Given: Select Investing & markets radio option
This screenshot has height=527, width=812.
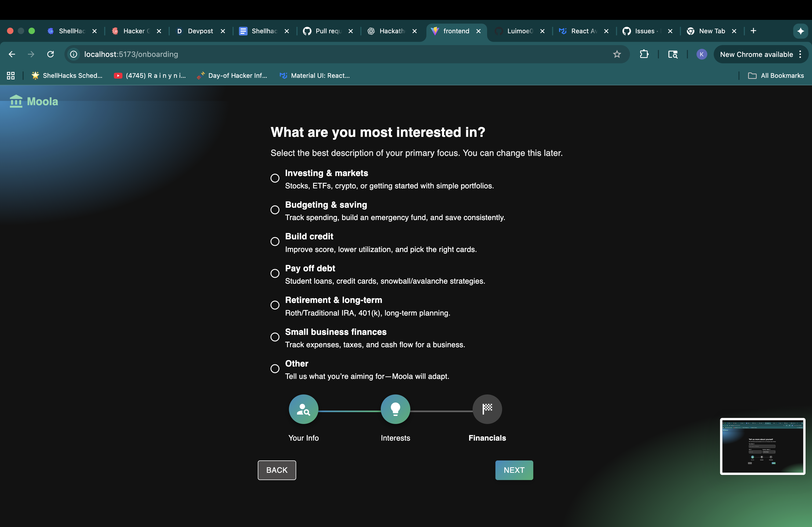Looking at the screenshot, I should (275, 178).
